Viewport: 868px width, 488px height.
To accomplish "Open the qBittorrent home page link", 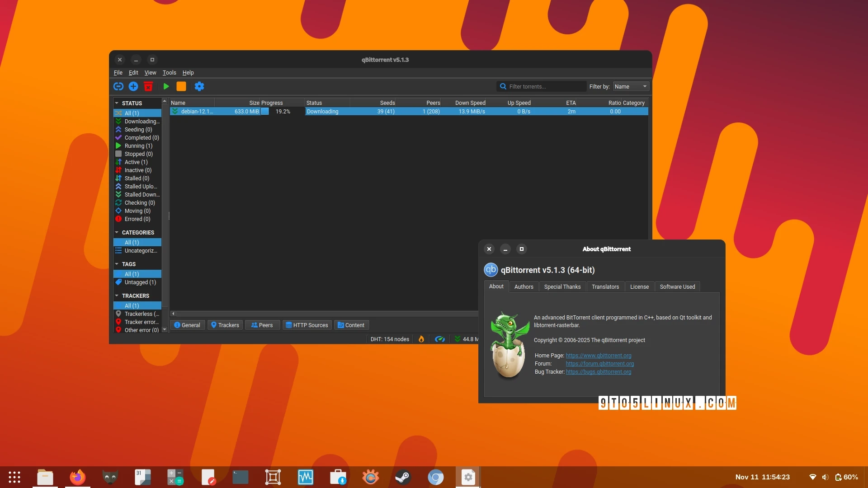I will click(x=598, y=356).
